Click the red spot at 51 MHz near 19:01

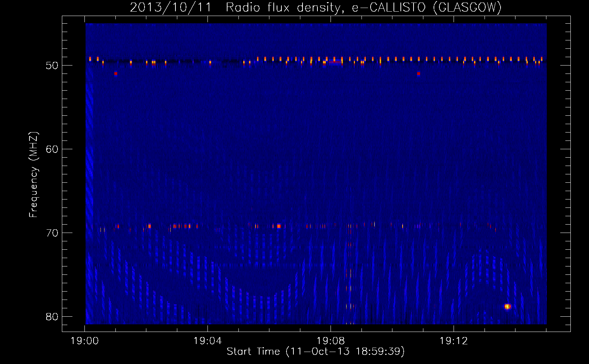pos(116,74)
